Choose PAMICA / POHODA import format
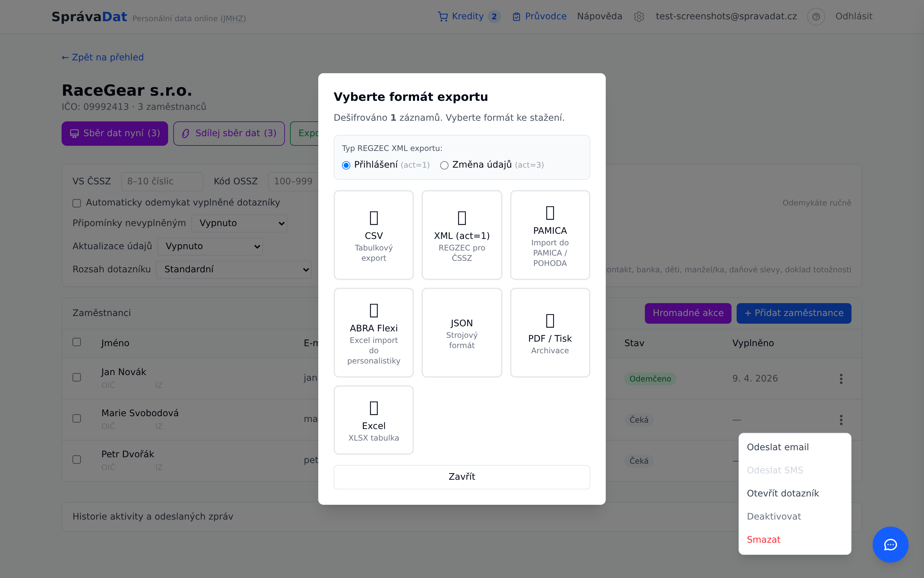 point(550,235)
